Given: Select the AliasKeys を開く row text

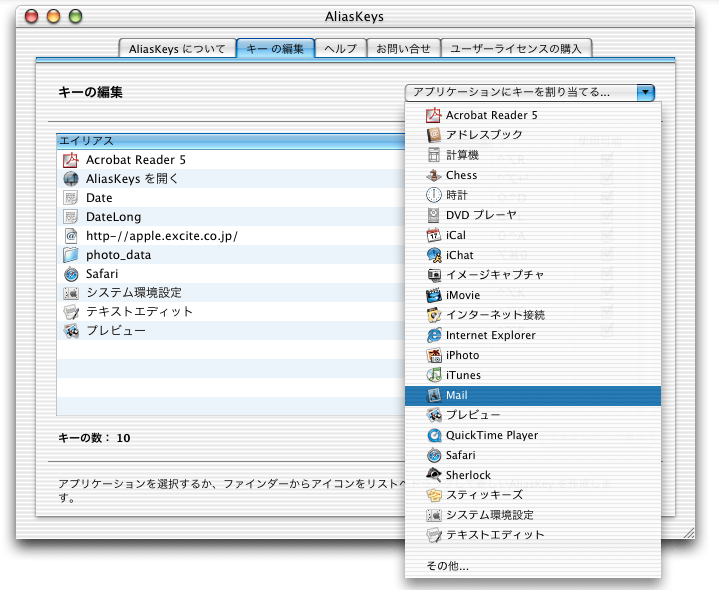Looking at the screenshot, I should point(132,179).
